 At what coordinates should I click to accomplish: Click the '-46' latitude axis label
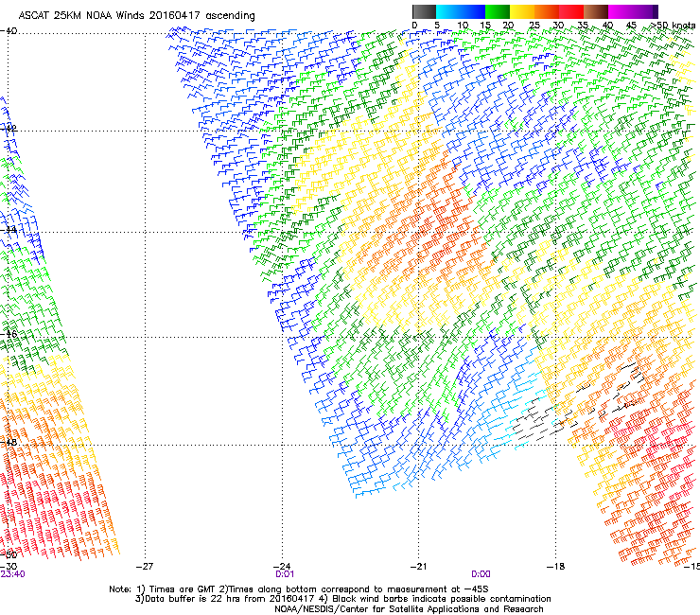(9, 334)
